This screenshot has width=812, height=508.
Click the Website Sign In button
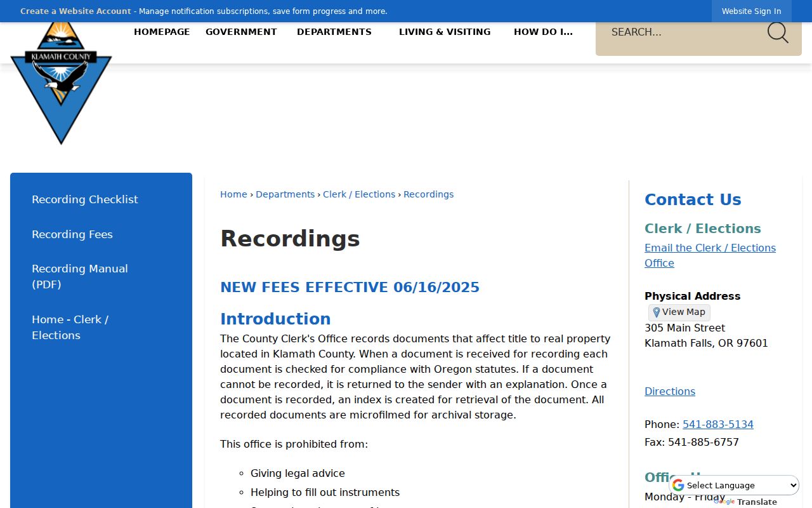[x=752, y=11]
